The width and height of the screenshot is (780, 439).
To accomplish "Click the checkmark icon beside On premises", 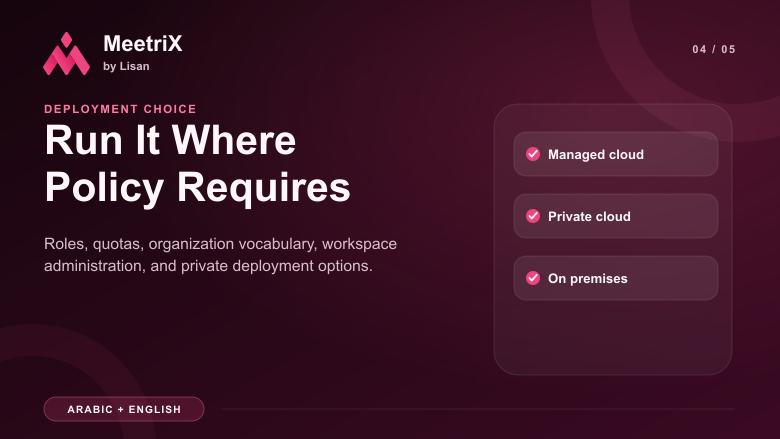I will click(x=533, y=278).
